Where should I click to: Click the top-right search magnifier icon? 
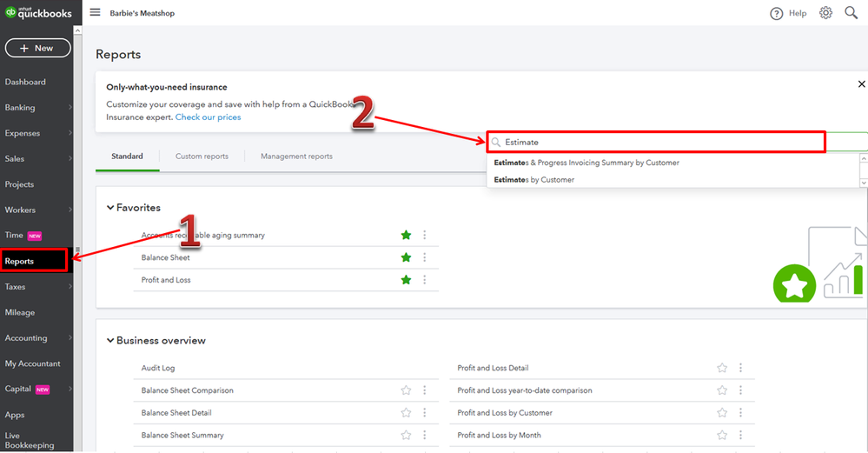pos(851,13)
